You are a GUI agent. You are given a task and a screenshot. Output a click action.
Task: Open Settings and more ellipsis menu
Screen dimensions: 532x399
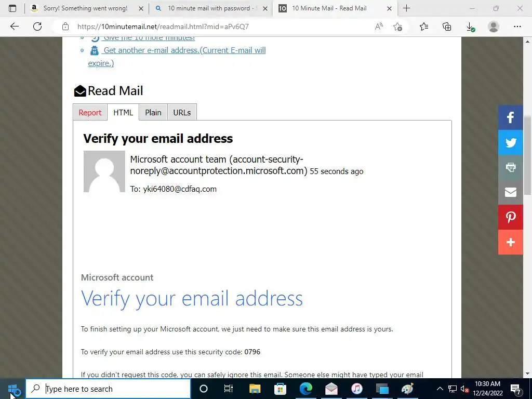(517, 26)
